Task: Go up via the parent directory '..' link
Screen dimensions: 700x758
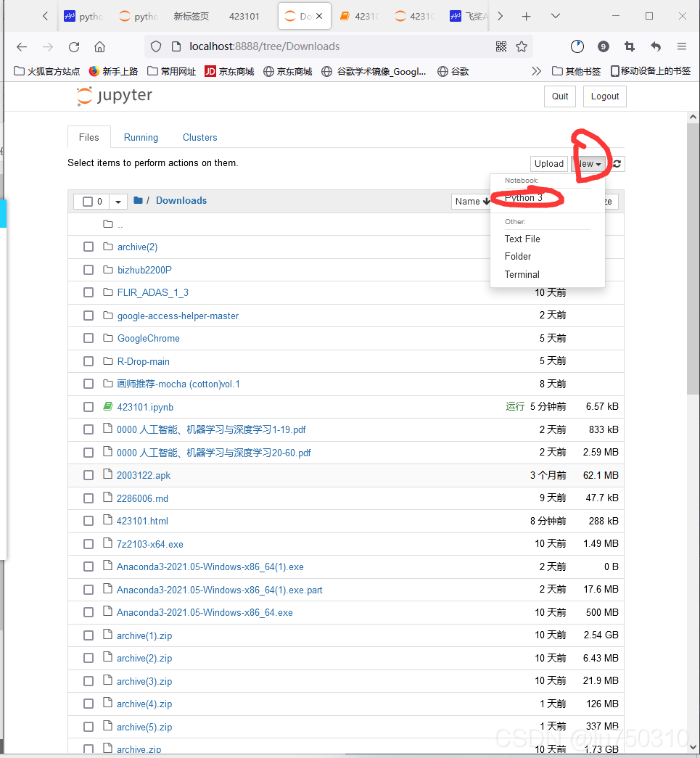Action: click(120, 224)
